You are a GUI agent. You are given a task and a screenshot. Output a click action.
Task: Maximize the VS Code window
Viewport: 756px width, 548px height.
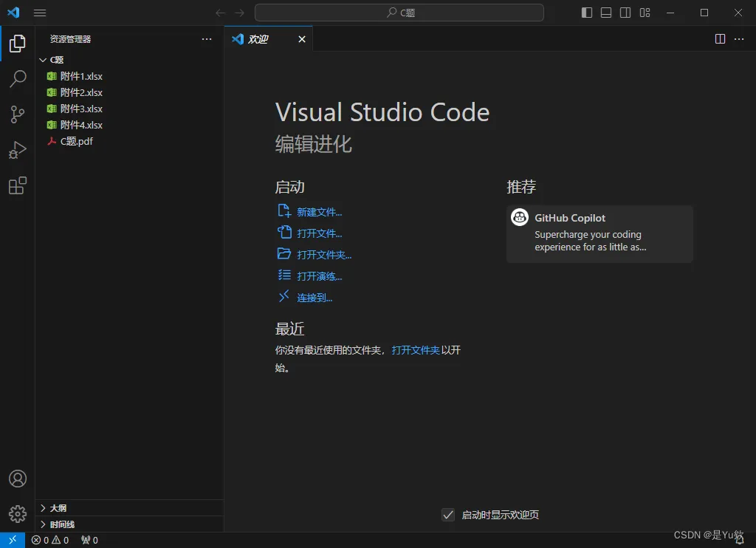704,13
